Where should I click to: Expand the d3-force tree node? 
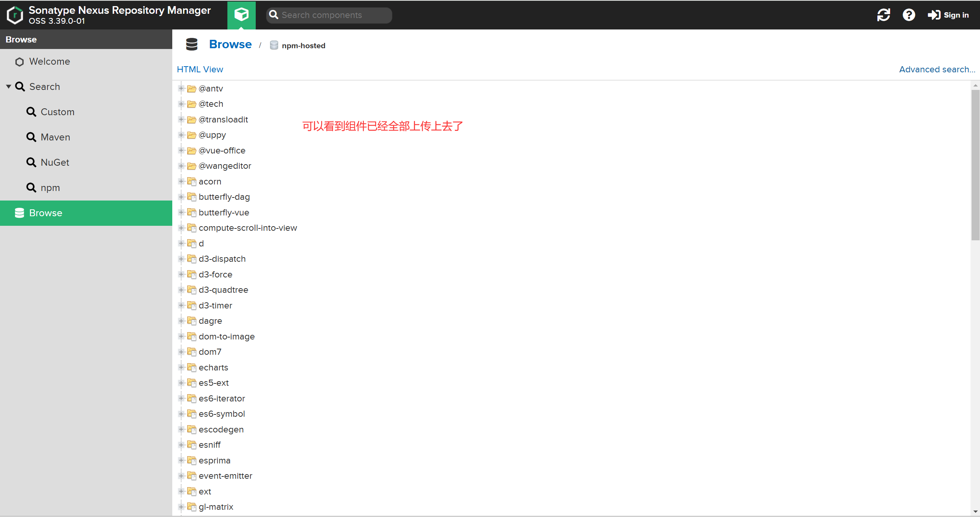pos(181,274)
